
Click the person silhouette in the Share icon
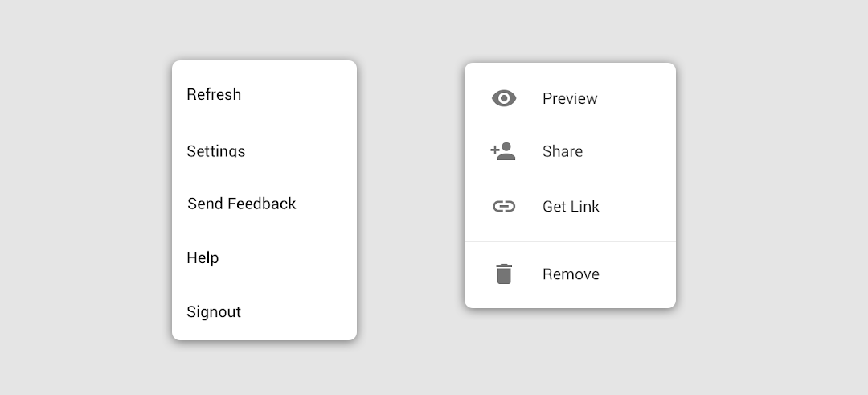pos(506,151)
